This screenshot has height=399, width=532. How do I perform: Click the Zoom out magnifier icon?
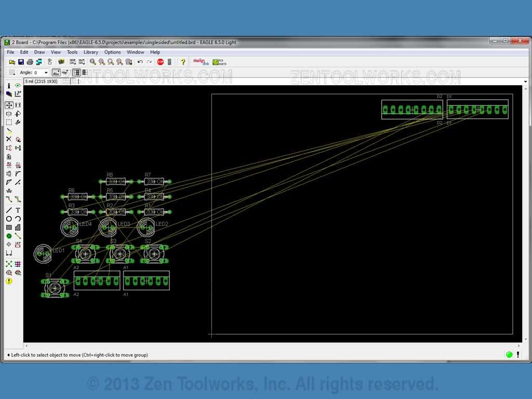(111, 62)
